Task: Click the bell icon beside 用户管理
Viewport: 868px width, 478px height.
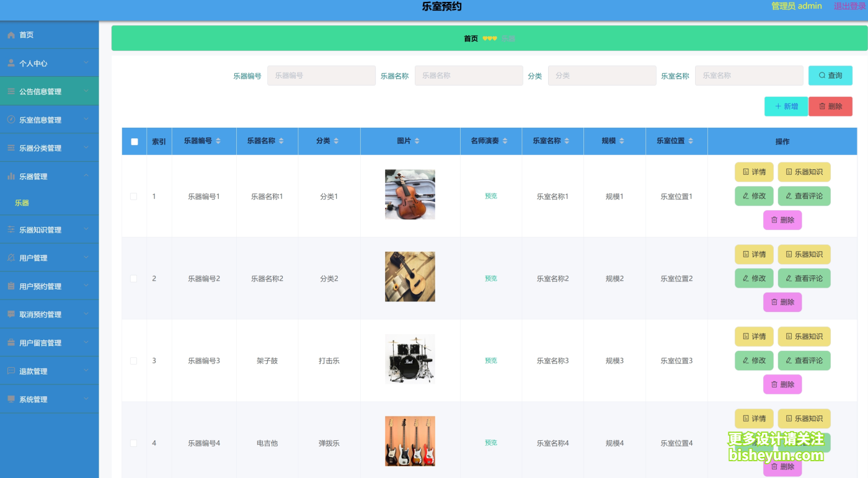Action: 11,258
